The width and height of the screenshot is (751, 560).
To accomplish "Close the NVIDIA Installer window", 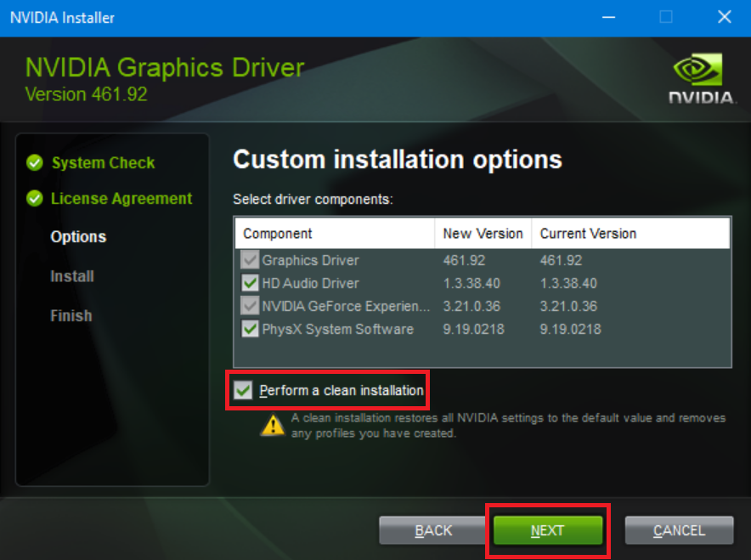I will 724,17.
